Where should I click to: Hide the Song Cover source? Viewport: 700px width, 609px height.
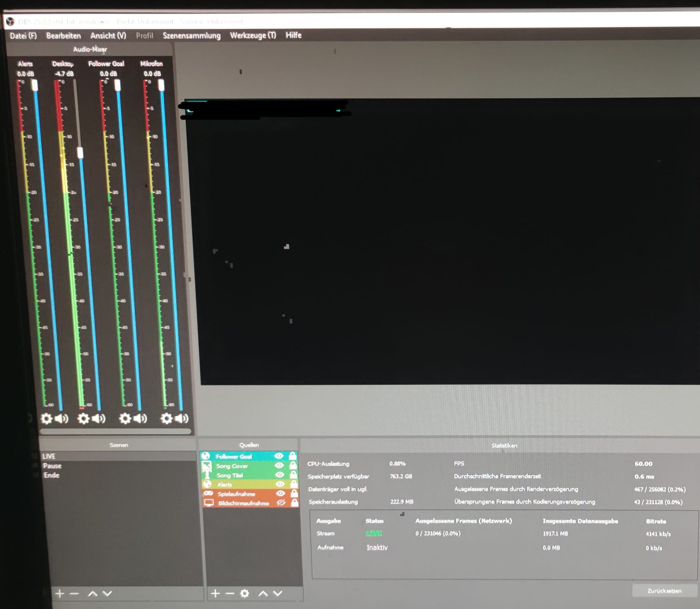[x=279, y=465]
